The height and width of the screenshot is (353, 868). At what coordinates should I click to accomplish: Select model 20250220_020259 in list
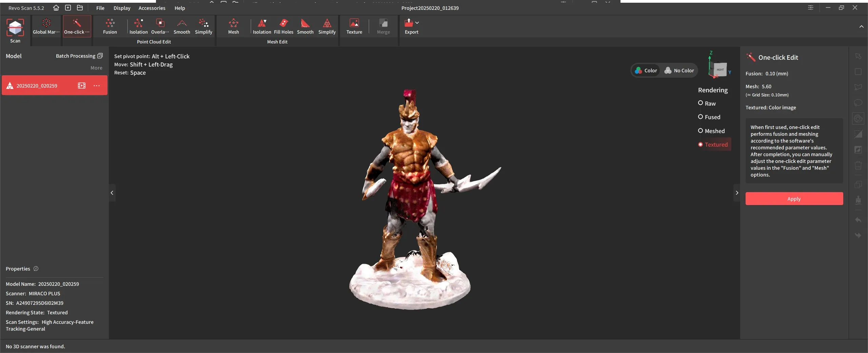point(55,86)
